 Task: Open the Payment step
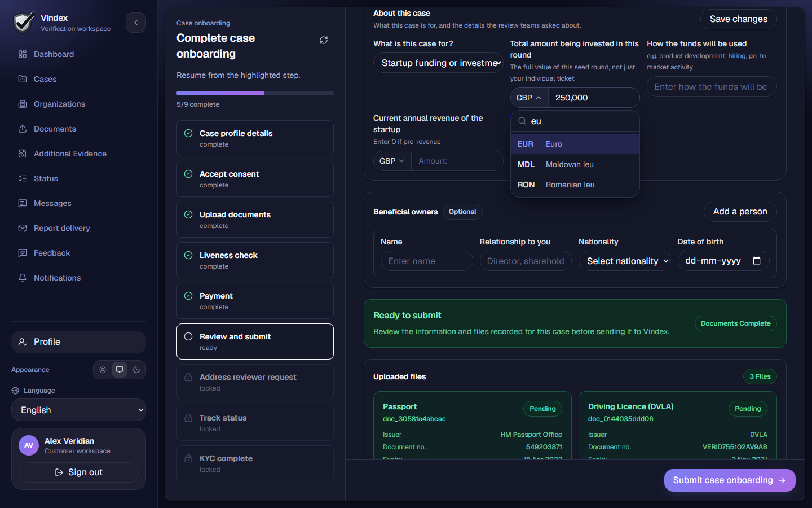click(255, 301)
